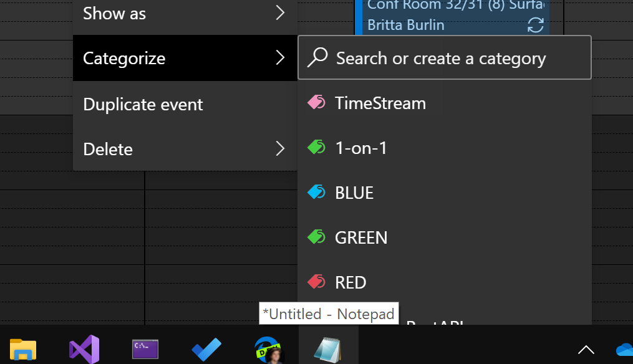The height and width of the screenshot is (364, 633).
Task: Show hidden system tray icons
Action: (586, 350)
